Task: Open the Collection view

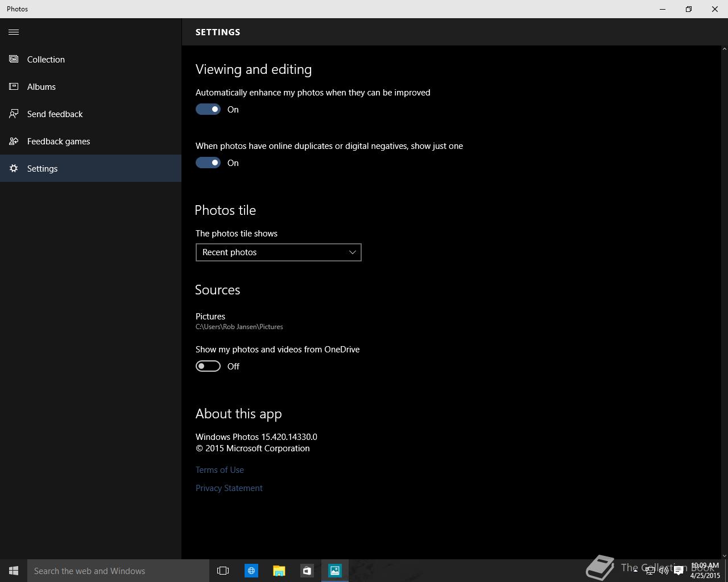Action: click(x=90, y=59)
